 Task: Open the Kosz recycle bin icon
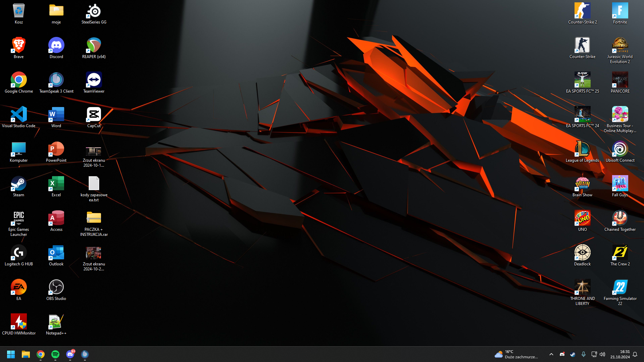coord(19,14)
